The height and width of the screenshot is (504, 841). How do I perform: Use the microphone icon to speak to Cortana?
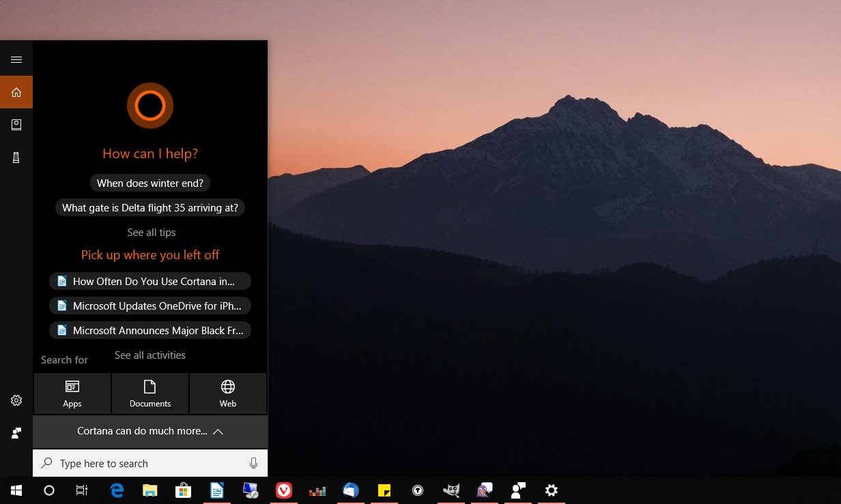253,463
